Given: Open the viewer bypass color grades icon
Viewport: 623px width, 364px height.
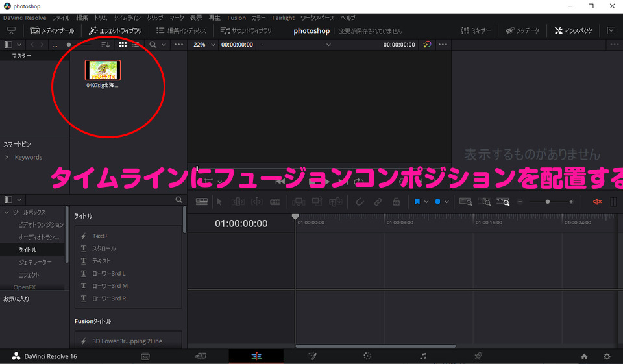Looking at the screenshot, I should pyautogui.click(x=427, y=45).
